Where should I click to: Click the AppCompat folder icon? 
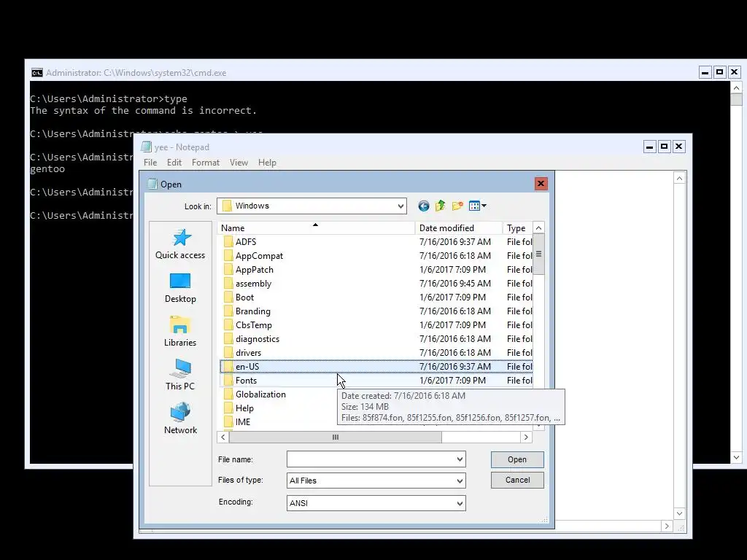(x=228, y=256)
